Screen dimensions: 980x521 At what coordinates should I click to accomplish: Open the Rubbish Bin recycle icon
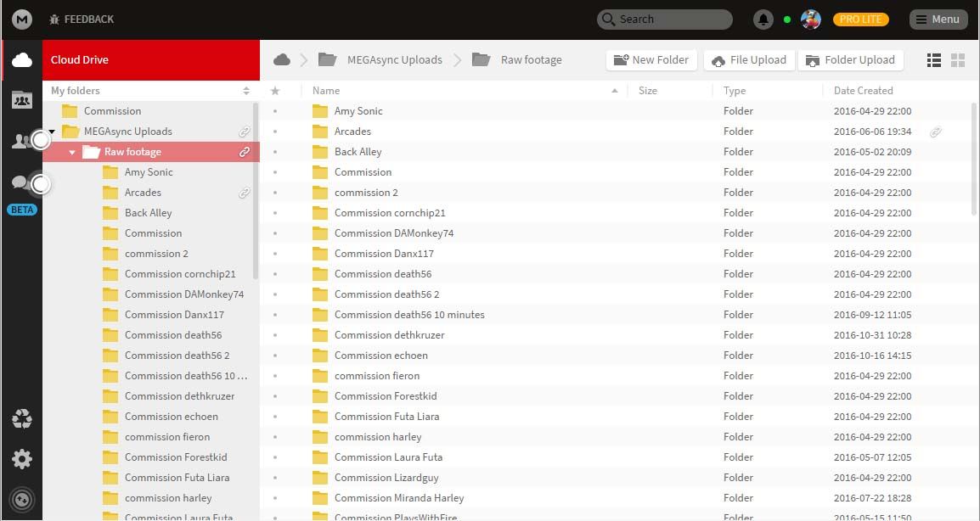[22, 418]
